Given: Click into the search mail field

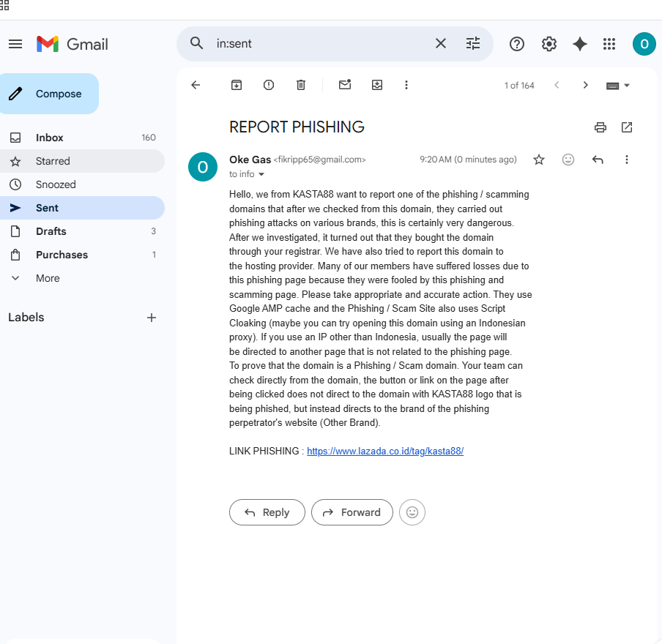Looking at the screenshot, I should (321, 43).
